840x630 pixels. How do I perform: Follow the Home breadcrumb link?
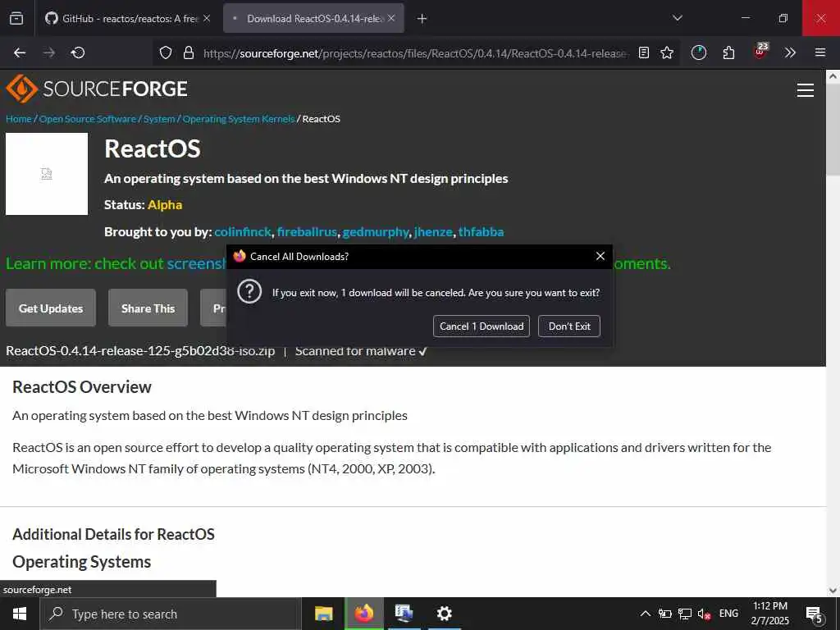[x=19, y=119]
